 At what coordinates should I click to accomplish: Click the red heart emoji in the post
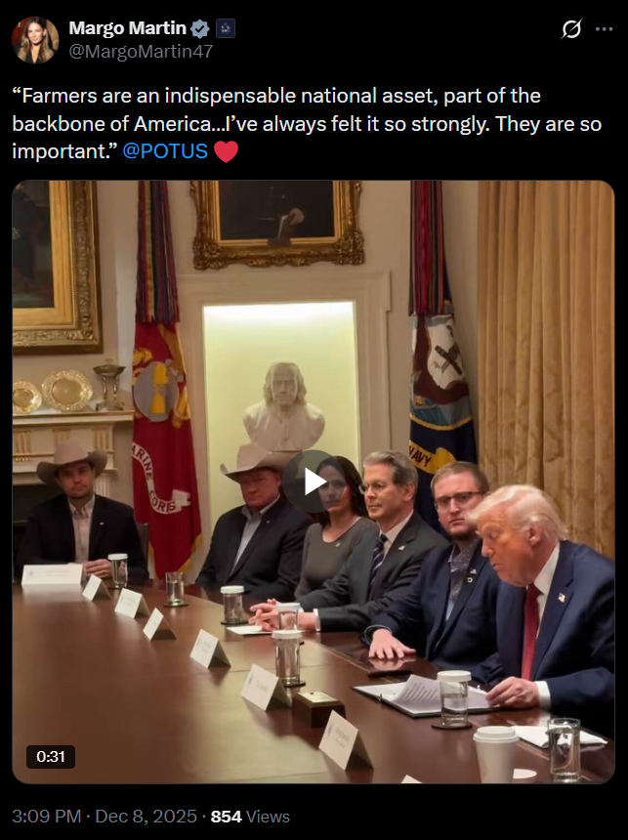pyautogui.click(x=226, y=151)
